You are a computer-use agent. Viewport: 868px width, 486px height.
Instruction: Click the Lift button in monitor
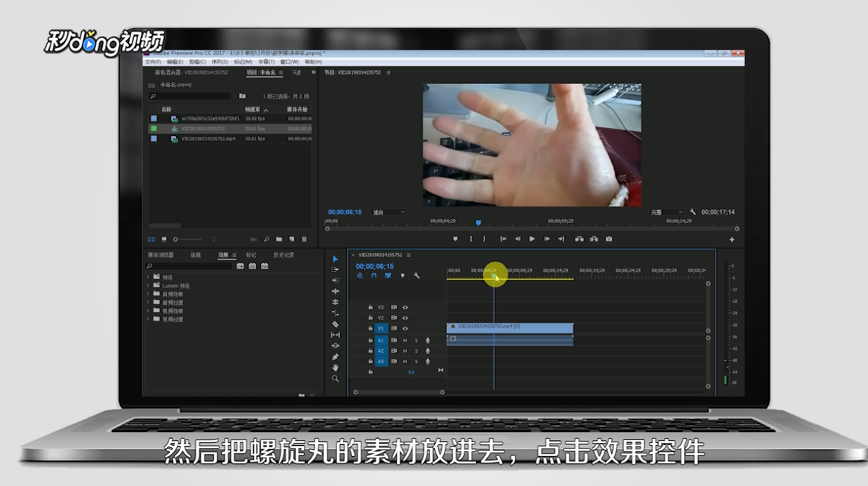click(579, 239)
